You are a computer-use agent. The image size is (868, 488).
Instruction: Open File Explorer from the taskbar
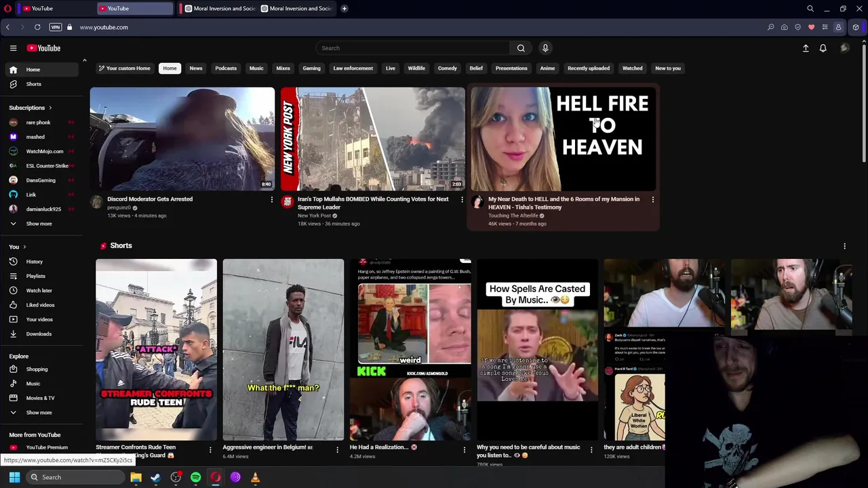coord(136,477)
